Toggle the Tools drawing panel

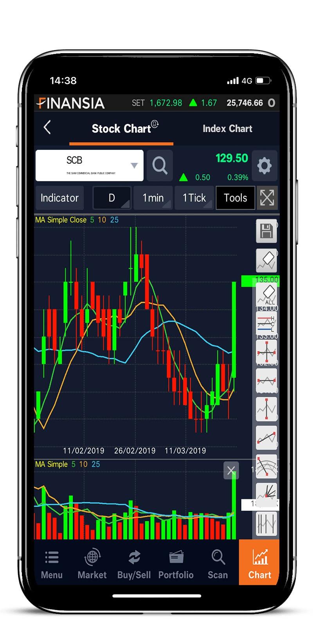pos(236,198)
